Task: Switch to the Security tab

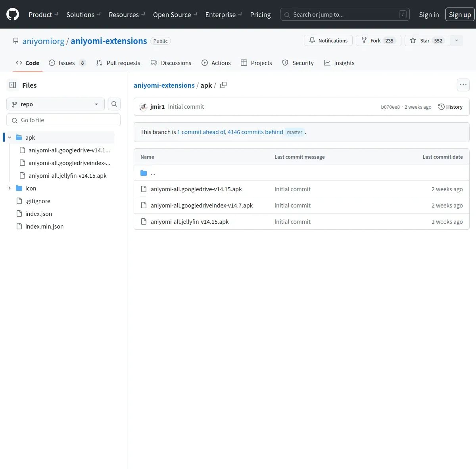Action: 298,63
